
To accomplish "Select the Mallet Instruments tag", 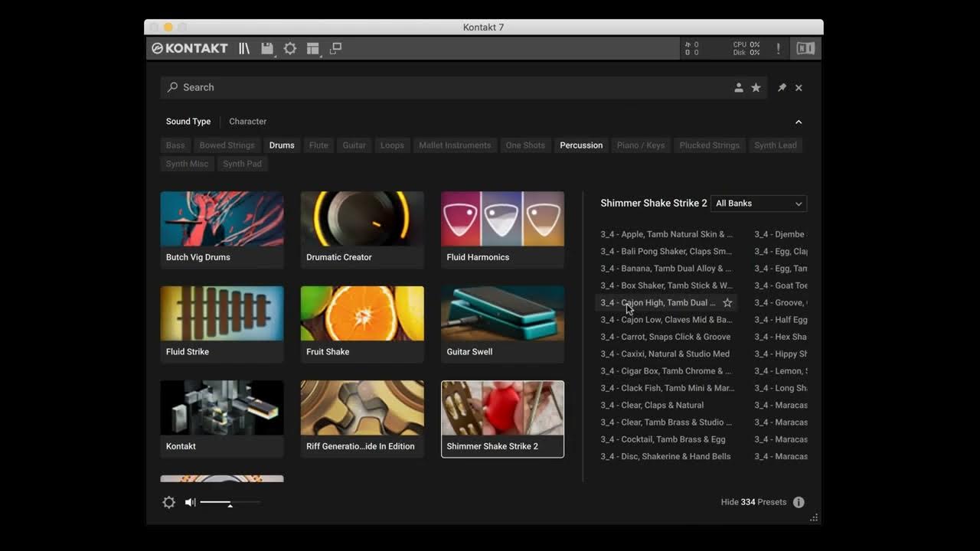I will pos(455,145).
